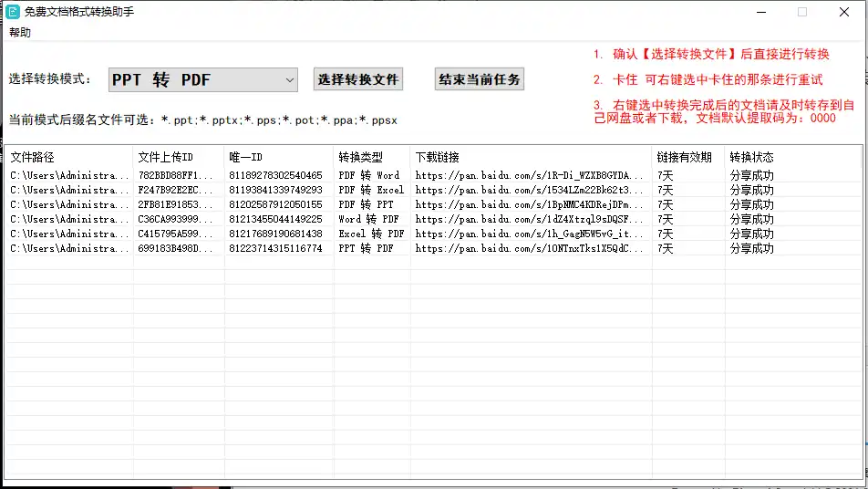Select the download link in the Word 转 PDF row
The image size is (868, 489).
(529, 219)
